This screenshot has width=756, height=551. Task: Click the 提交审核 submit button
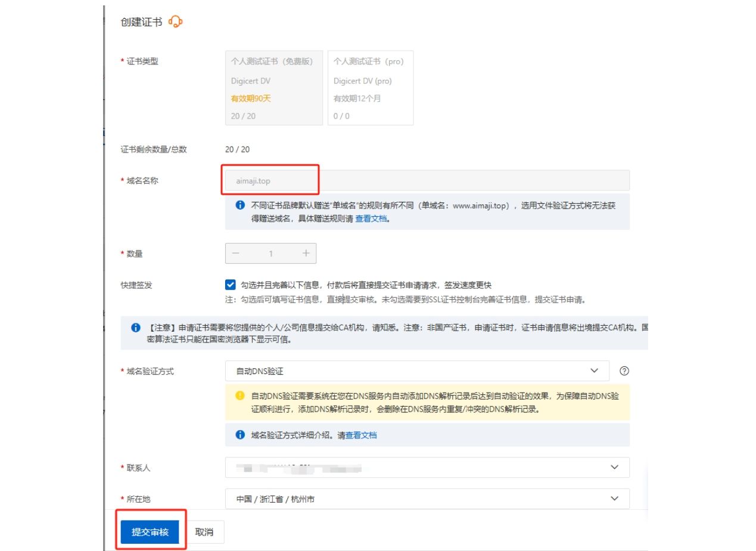pos(150,533)
